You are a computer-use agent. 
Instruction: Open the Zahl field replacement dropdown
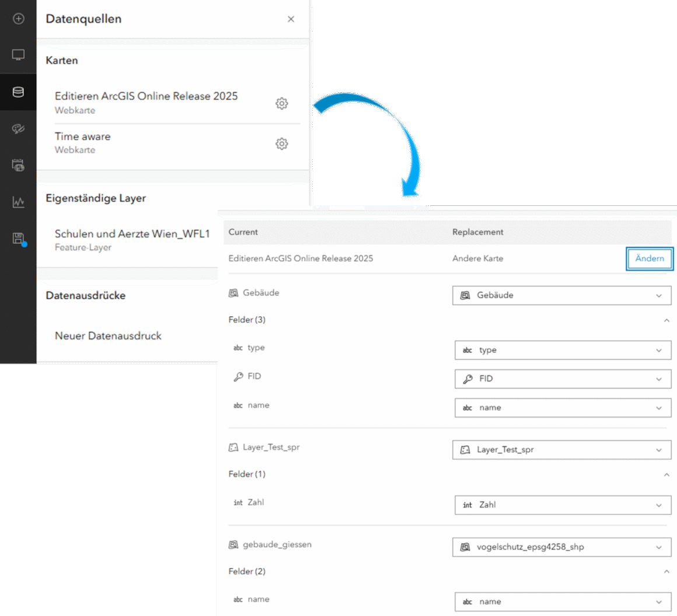tap(563, 505)
